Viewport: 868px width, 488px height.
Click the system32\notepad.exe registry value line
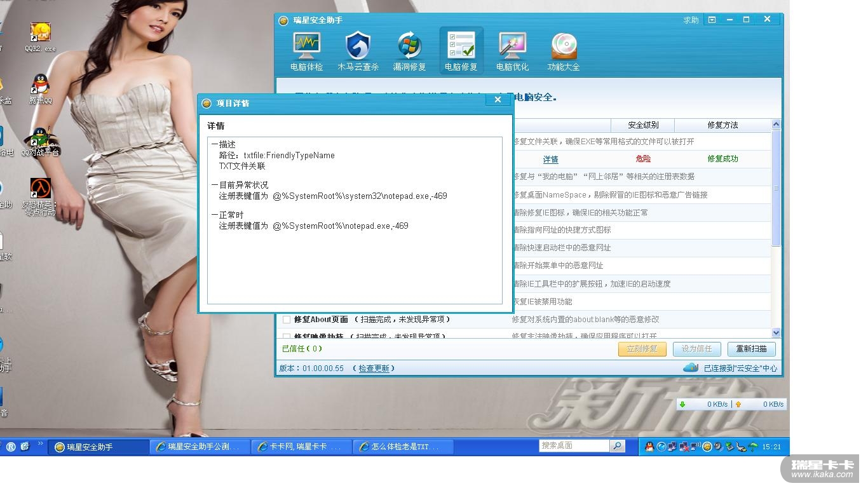click(333, 196)
